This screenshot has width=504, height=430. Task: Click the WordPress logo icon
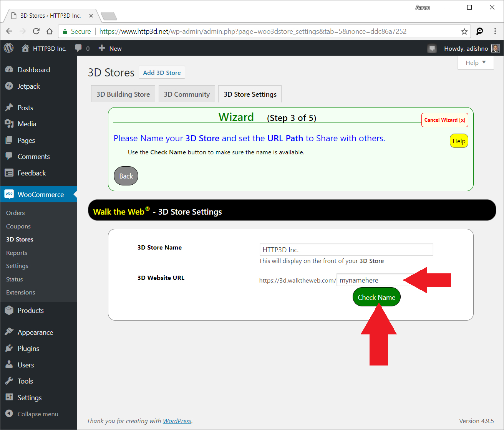tap(8, 48)
